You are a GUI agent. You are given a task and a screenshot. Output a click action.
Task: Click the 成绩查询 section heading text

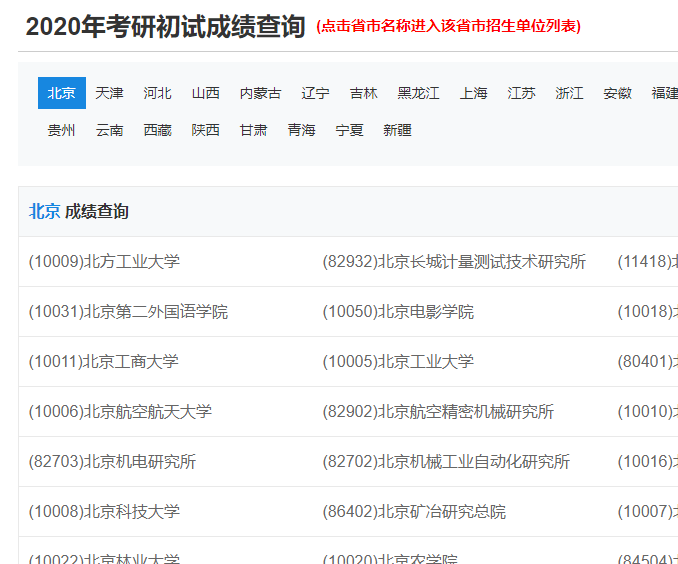coord(97,212)
